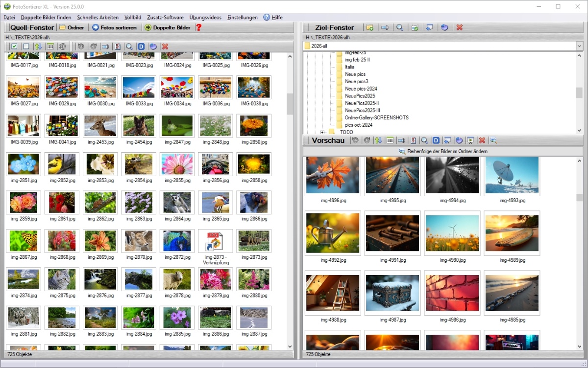This screenshot has height=368, width=588.
Task: Open the Vollbild menu
Action: click(133, 17)
